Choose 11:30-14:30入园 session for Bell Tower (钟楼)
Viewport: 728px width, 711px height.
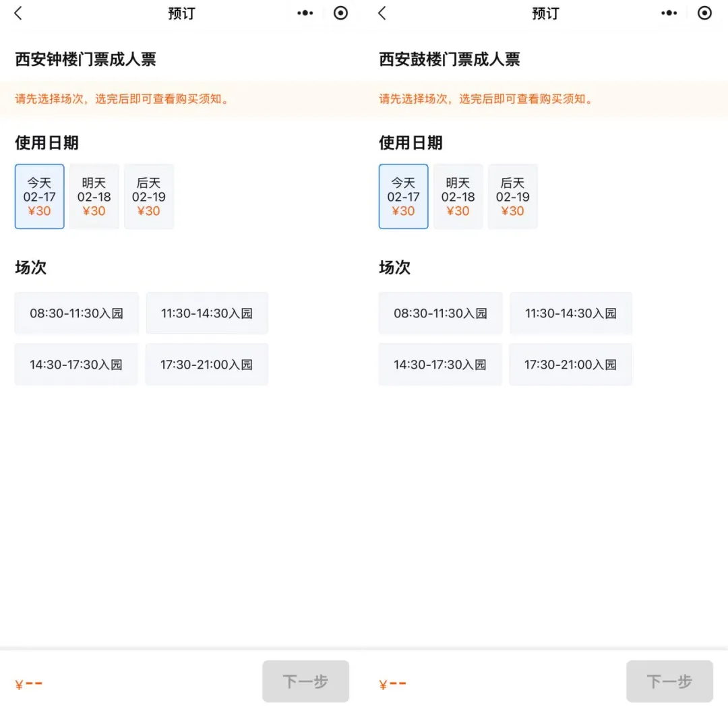coord(207,313)
